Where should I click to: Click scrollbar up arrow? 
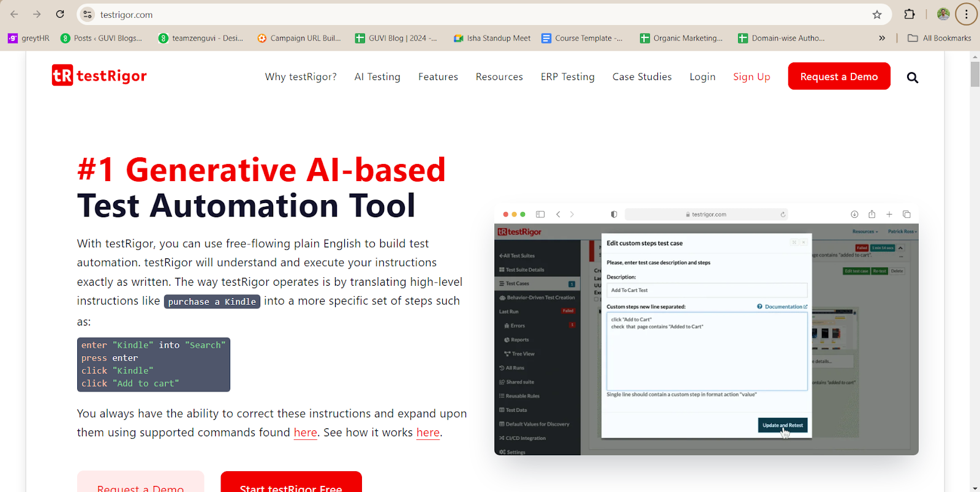[x=975, y=56]
